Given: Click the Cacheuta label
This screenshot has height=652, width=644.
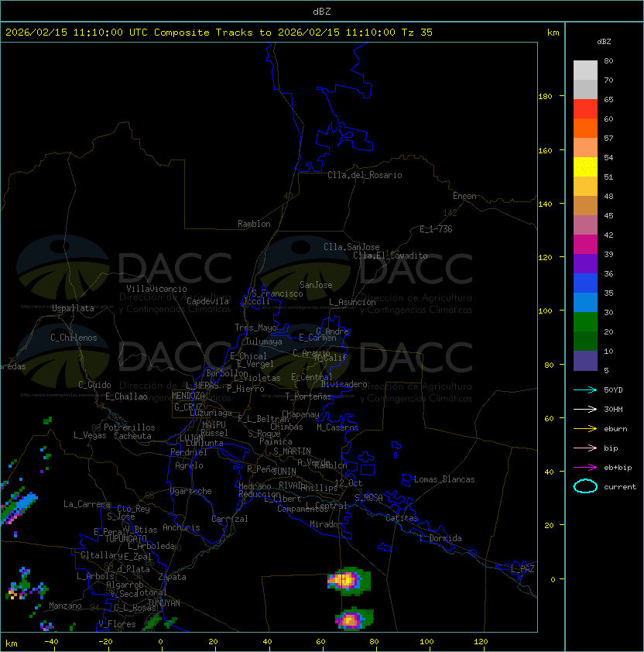Looking at the screenshot, I should coord(132,436).
